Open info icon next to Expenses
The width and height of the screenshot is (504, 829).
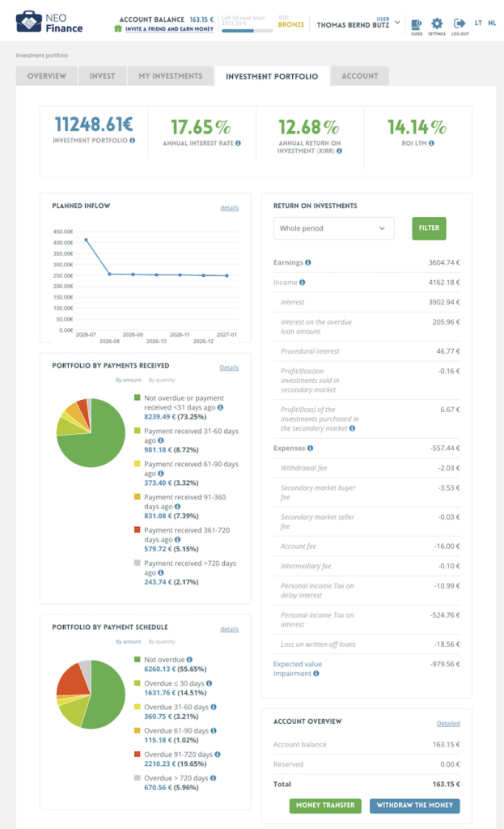pyautogui.click(x=310, y=449)
